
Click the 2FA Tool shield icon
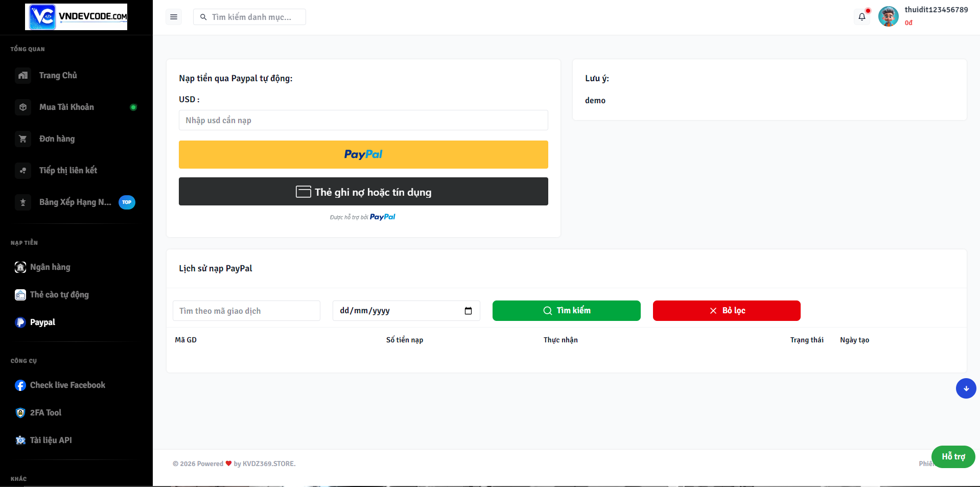20,413
